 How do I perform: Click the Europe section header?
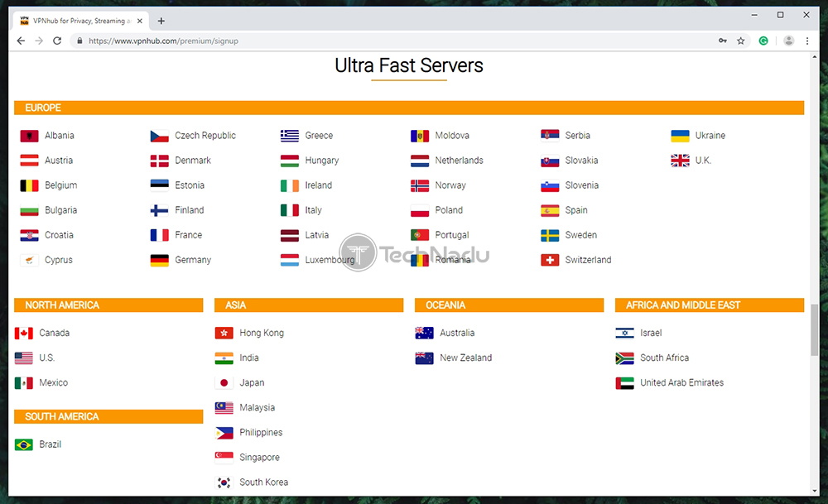coord(409,108)
